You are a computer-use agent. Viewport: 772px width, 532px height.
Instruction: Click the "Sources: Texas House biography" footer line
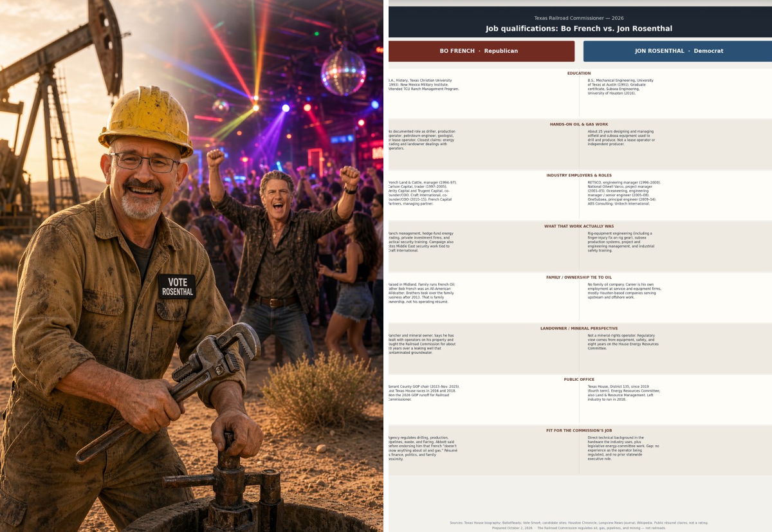pyautogui.click(x=579, y=523)
